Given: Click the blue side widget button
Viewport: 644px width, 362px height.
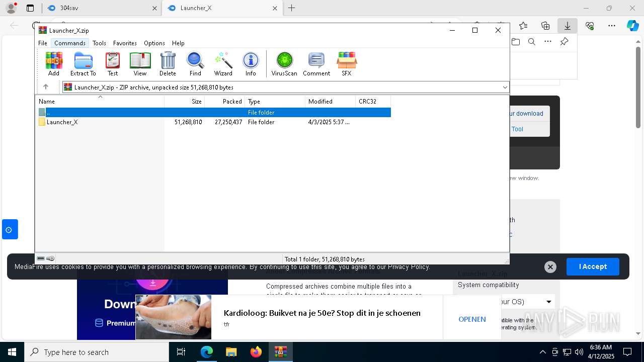Looking at the screenshot, I should (x=10, y=229).
